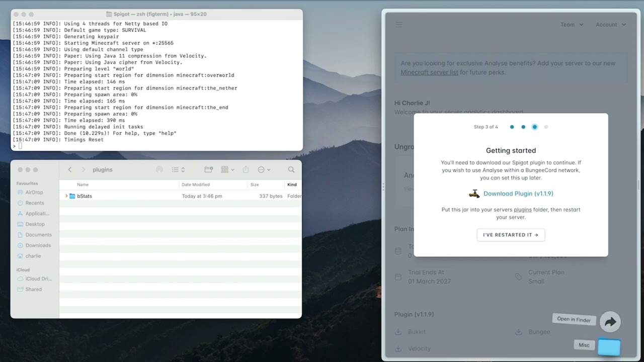The image size is (644, 362).
Task: Select the first step dot in wizard
Action: (x=512, y=127)
